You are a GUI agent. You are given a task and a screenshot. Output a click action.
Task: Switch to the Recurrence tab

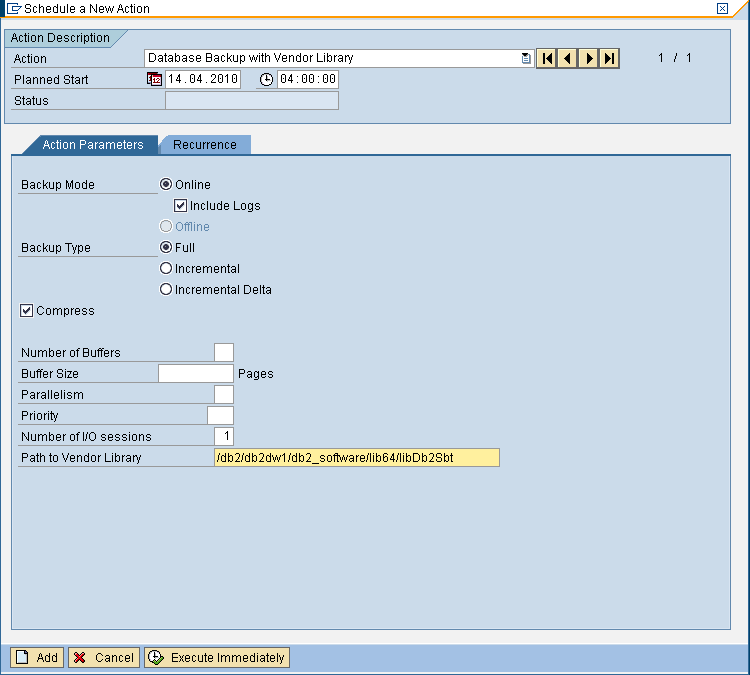click(x=205, y=145)
